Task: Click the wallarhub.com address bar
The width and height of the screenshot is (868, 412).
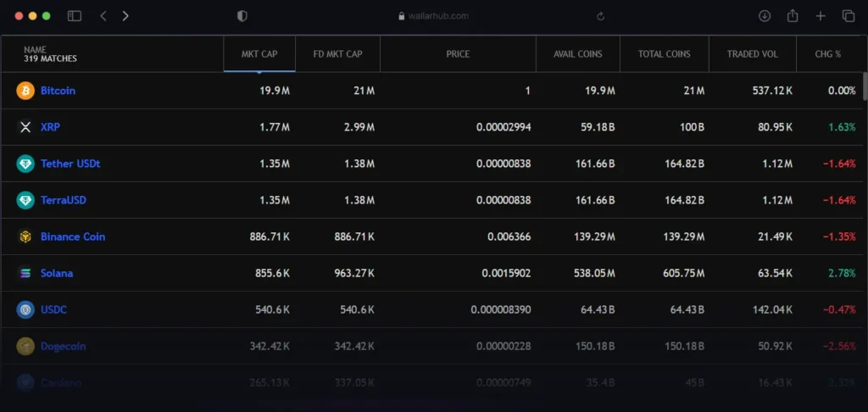Action: pos(434,16)
